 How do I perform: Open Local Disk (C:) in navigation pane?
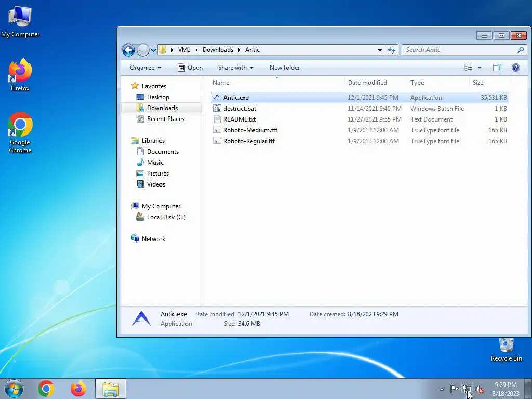click(x=166, y=217)
